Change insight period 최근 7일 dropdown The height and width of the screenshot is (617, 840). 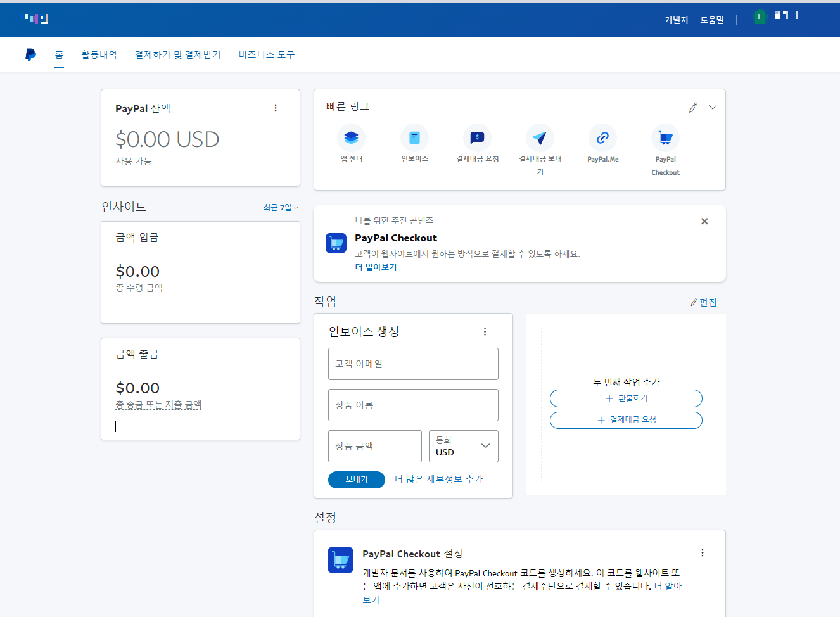(x=281, y=208)
